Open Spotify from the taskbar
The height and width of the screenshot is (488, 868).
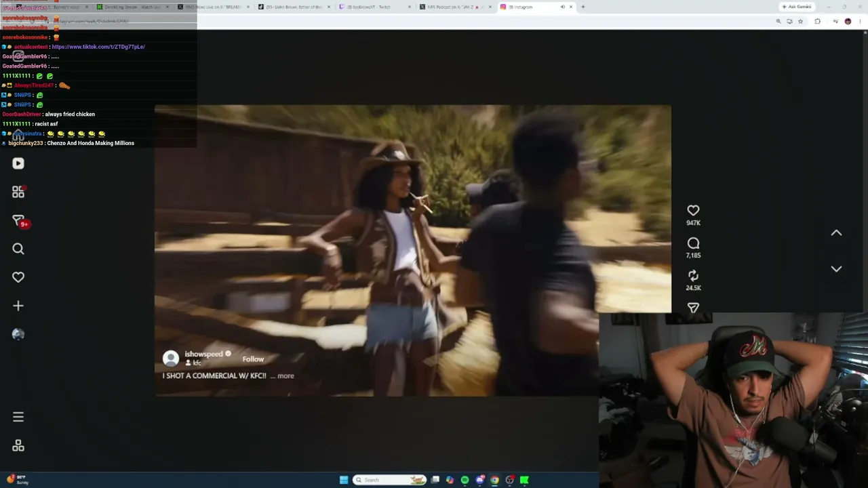(465, 480)
